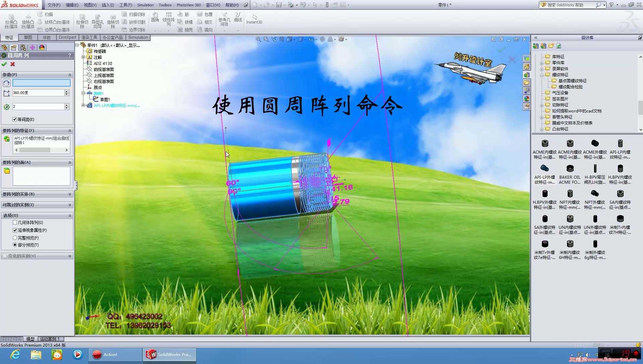Open the ConfigurationManager tab icon
This screenshot has height=364, width=643.
tap(23, 48)
